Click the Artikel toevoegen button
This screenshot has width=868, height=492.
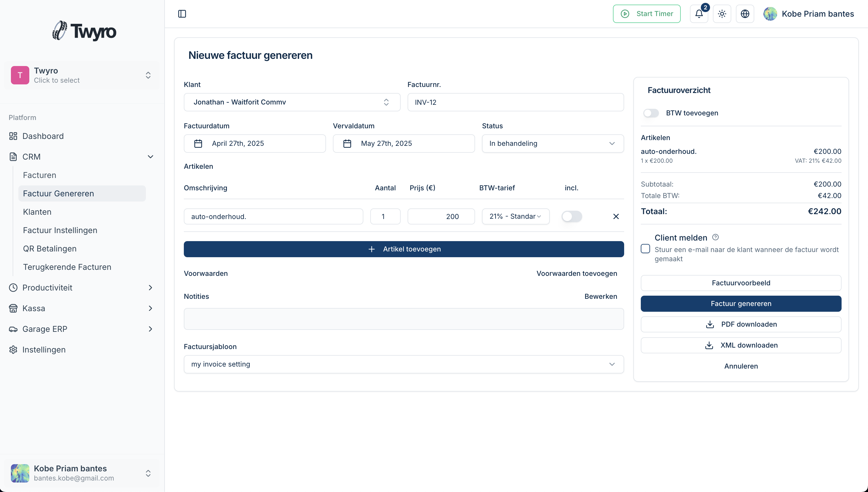click(403, 249)
